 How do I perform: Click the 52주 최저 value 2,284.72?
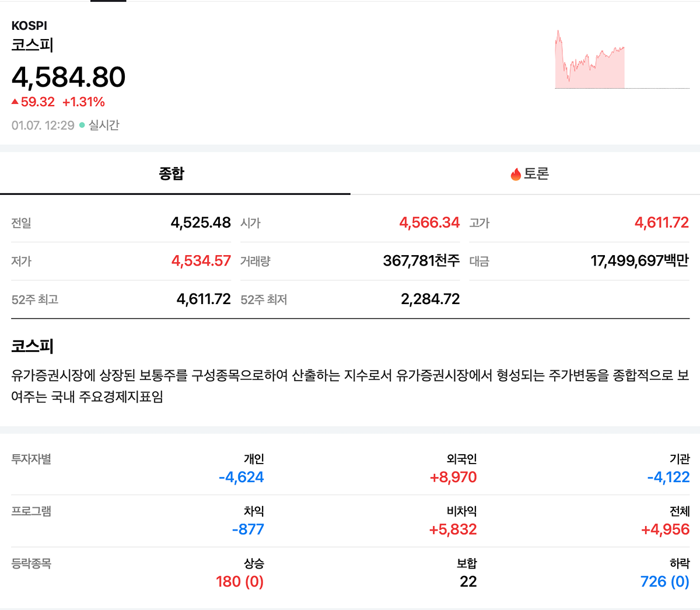430,299
